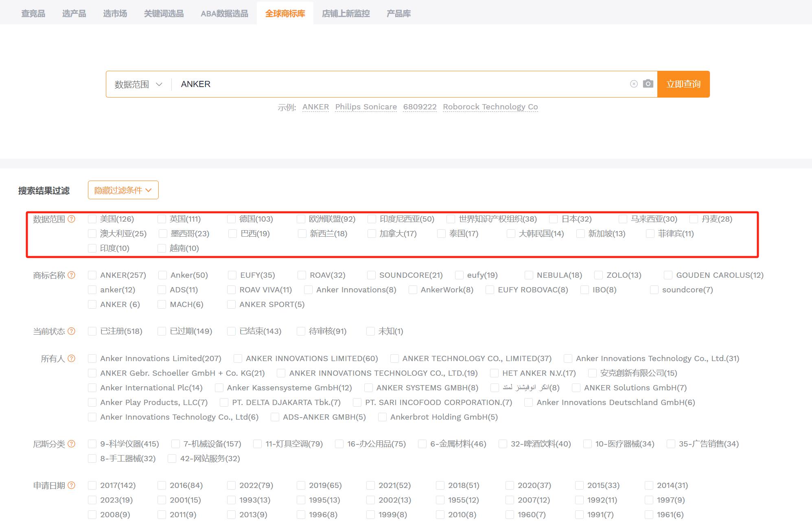Check the 2023(19) application year checkbox
This screenshot has width=812, height=525.
pyautogui.click(x=92, y=500)
